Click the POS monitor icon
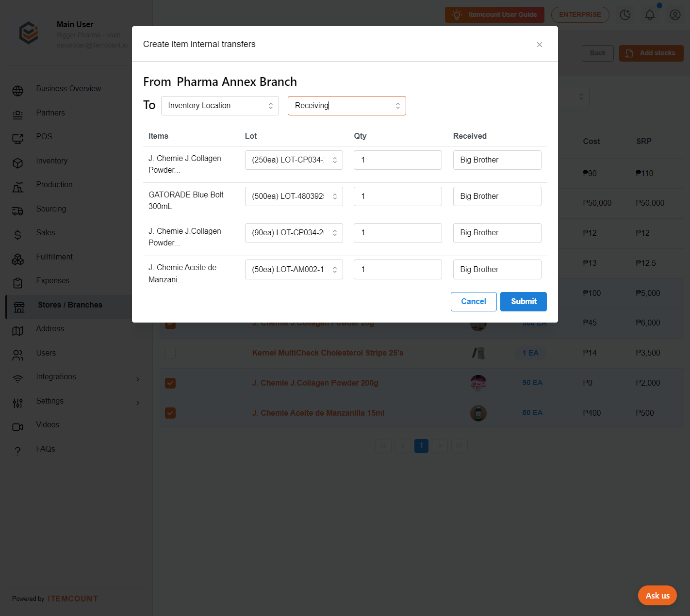The width and height of the screenshot is (690, 616). tap(18, 139)
